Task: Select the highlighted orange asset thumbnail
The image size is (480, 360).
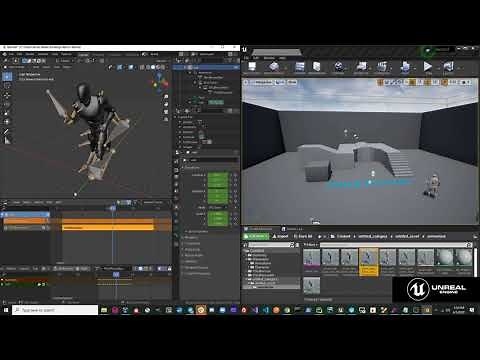Action: (x=368, y=262)
